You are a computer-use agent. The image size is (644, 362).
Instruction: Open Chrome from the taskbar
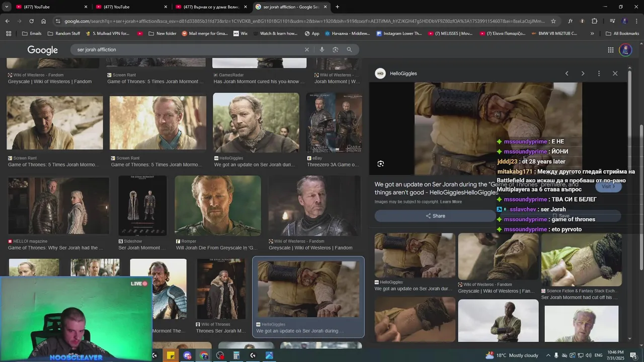click(x=204, y=355)
